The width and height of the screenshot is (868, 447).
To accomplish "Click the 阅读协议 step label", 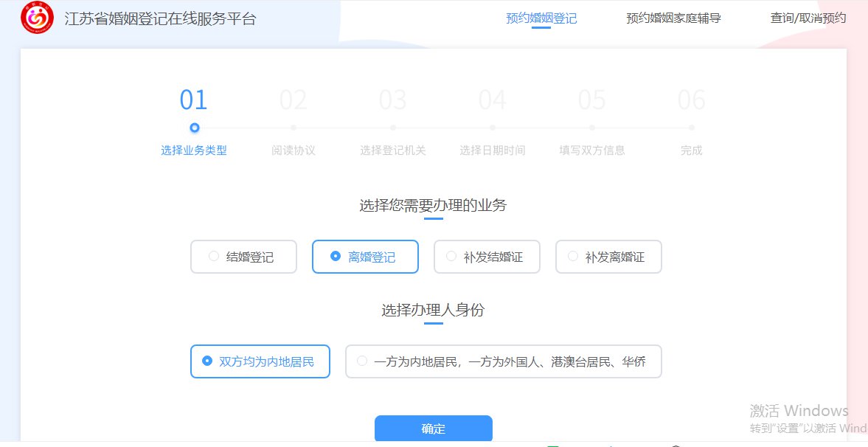I will [x=294, y=150].
